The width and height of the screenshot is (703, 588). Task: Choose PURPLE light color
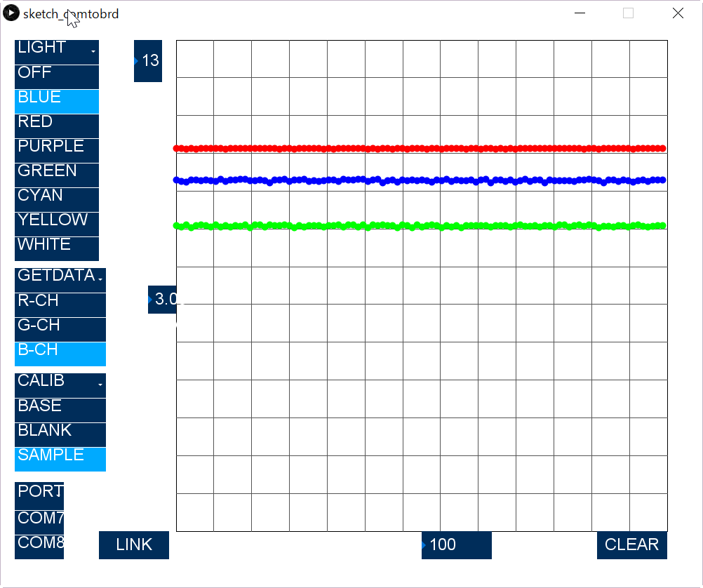pos(57,151)
